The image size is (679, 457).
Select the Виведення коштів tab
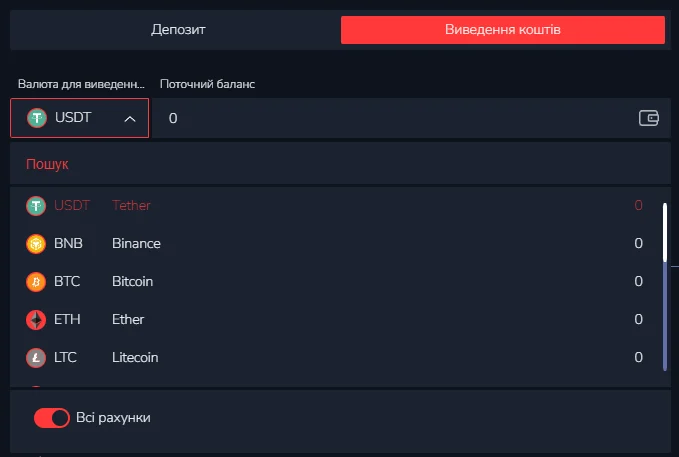click(x=503, y=29)
